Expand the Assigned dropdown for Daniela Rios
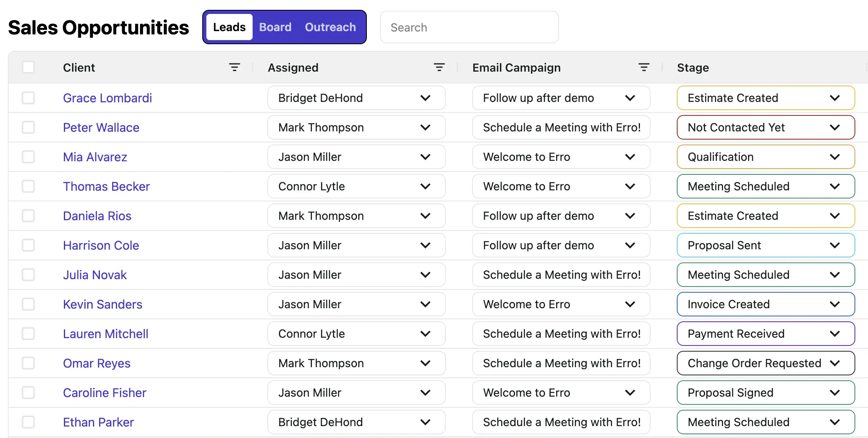 pyautogui.click(x=356, y=216)
